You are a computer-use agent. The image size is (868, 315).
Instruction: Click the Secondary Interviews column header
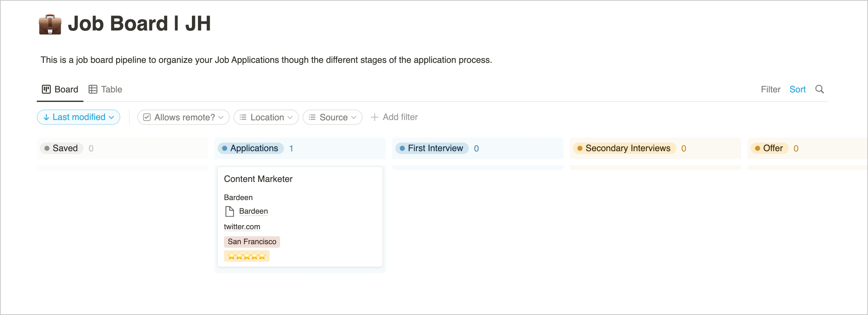pos(628,148)
